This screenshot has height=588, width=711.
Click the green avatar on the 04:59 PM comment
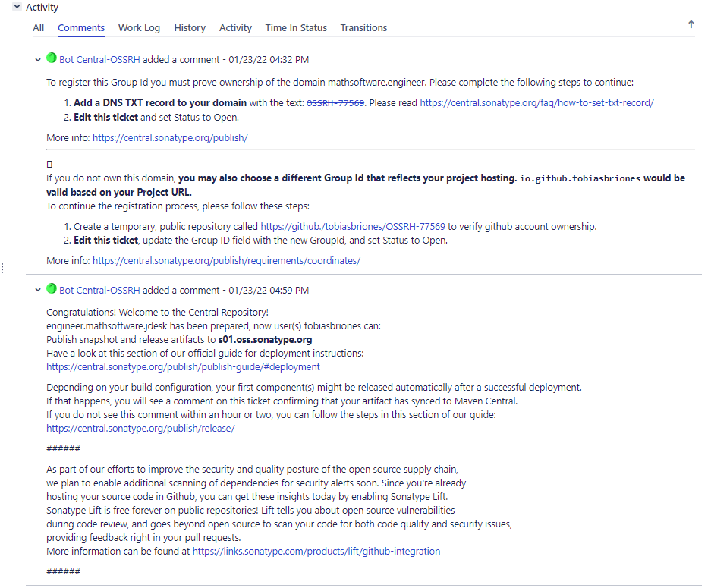[52, 288]
